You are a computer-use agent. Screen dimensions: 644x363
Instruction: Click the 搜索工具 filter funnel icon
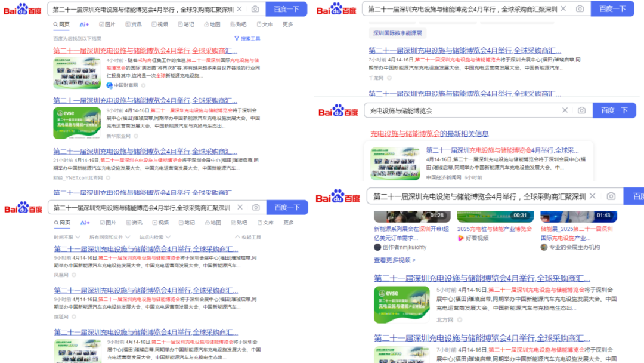coord(237,39)
